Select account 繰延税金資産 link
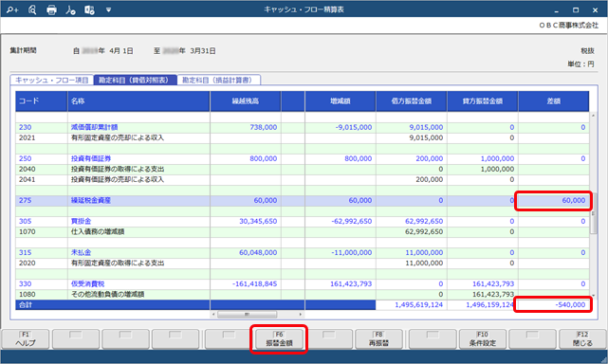The width and height of the screenshot is (608, 364). pos(91,200)
